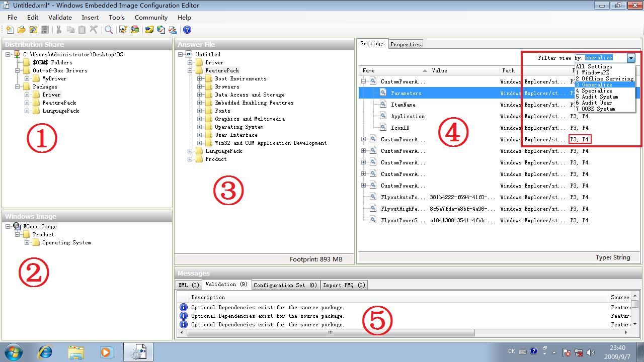The image size is (644, 362).
Task: Open the Insert menu
Action: tap(90, 17)
